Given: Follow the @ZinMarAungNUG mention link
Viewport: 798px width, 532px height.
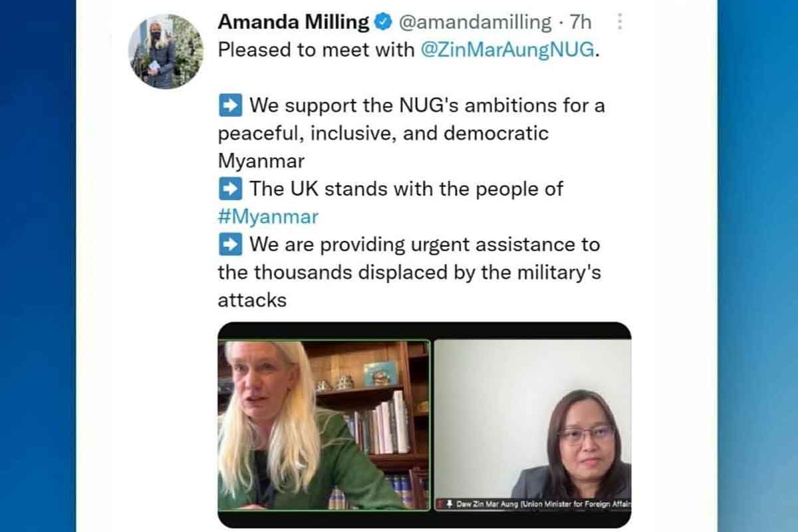Looking at the screenshot, I should pos(507,51).
